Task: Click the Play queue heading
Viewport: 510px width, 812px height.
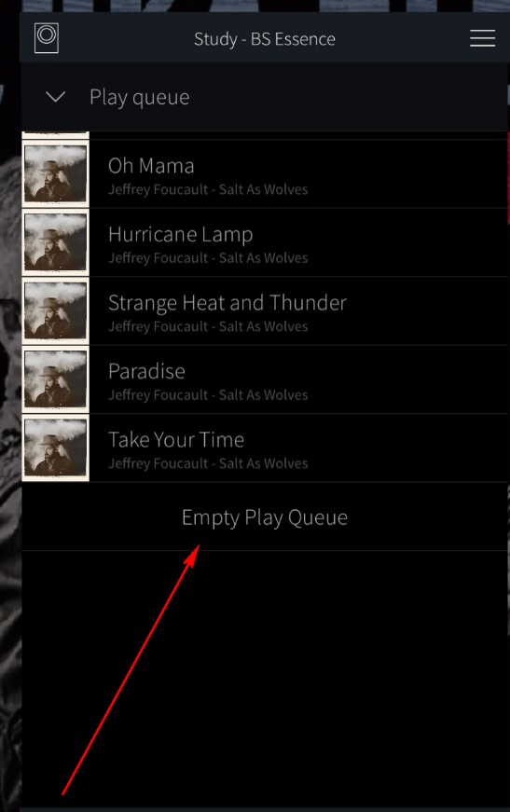Action: coord(139,97)
